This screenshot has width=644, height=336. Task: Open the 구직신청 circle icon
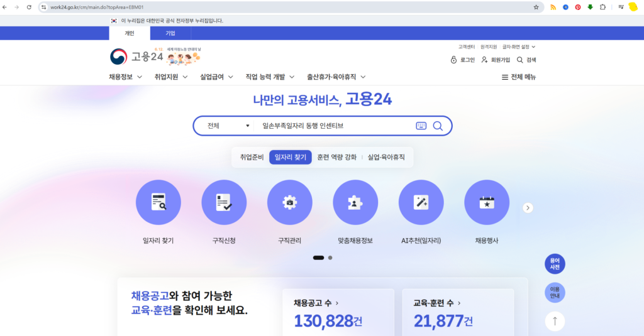[x=224, y=202]
